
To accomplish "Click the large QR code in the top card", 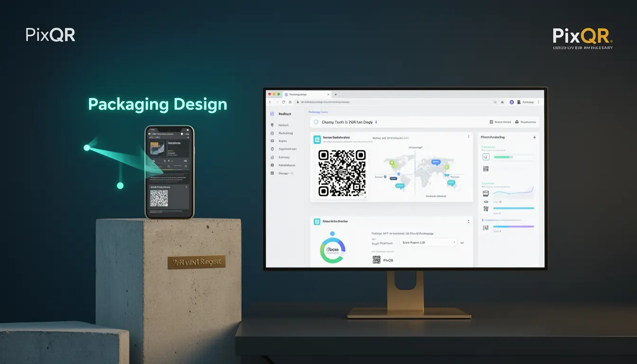I will tap(342, 173).
